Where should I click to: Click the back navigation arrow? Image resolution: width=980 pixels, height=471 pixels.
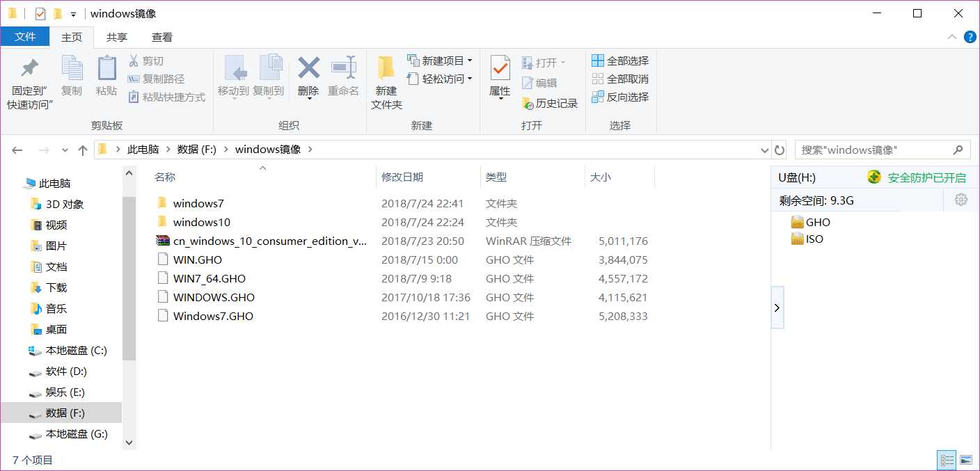tap(17, 150)
